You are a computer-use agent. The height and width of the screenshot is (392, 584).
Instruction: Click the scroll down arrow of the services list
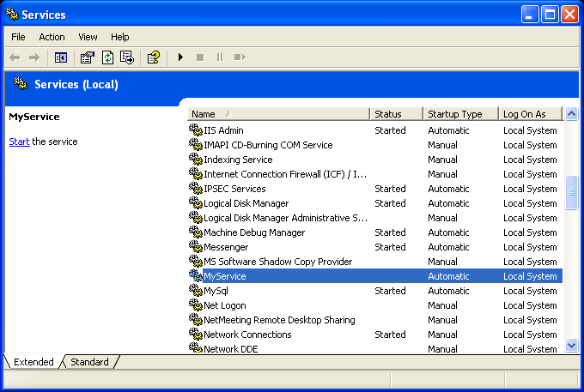(x=571, y=345)
